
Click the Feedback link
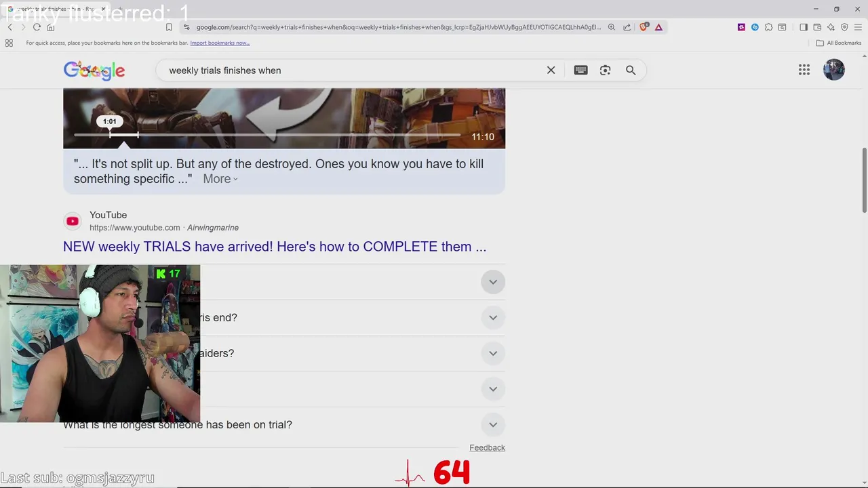[x=487, y=447]
